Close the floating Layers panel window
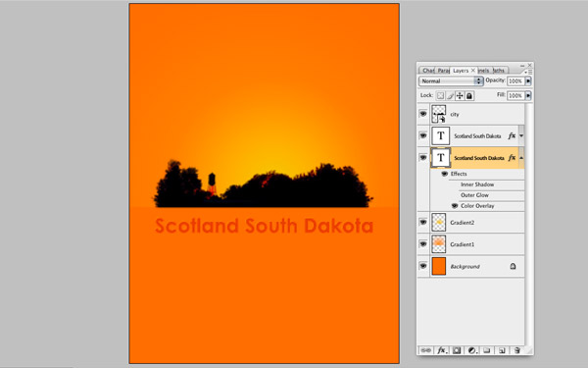 [x=529, y=66]
